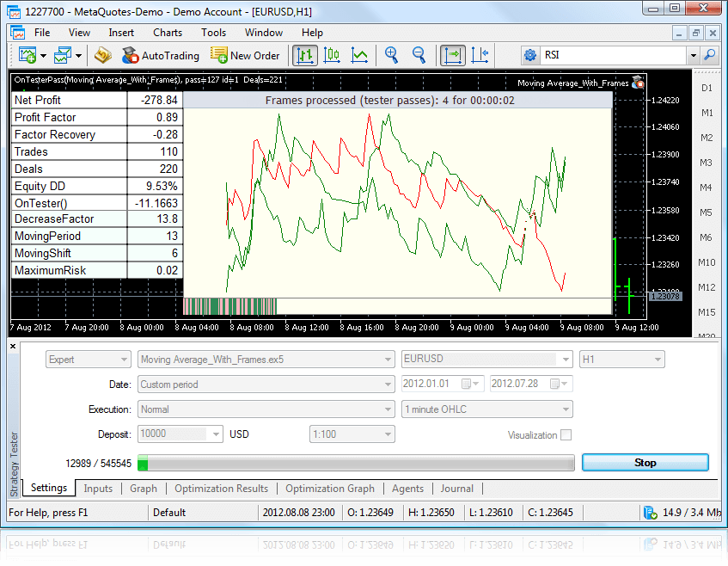Open the Profiles toolbar icon

(x=62, y=55)
